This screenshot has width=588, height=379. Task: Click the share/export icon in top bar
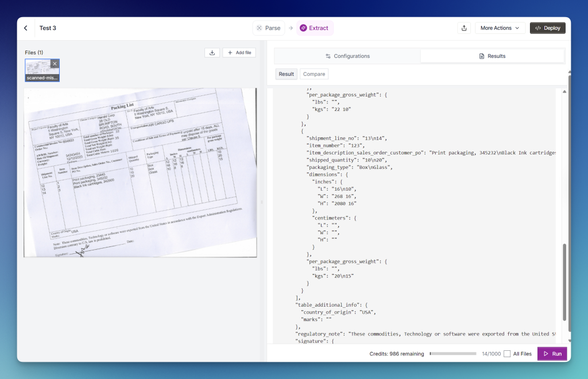463,28
